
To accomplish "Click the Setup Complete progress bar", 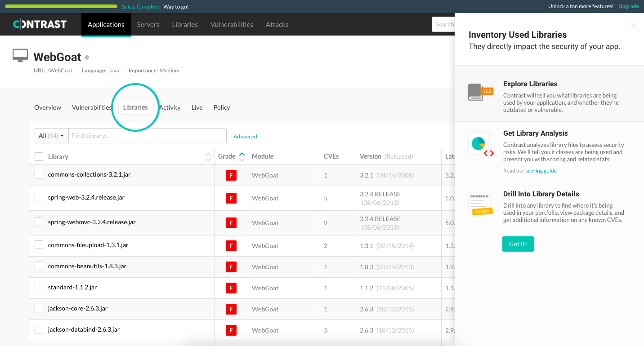I will coord(61,6).
